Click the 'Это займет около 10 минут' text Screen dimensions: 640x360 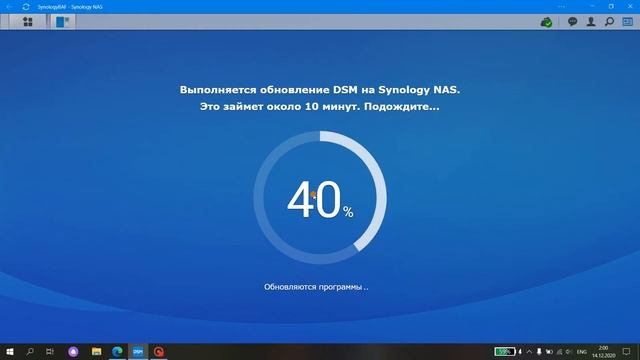click(x=320, y=107)
